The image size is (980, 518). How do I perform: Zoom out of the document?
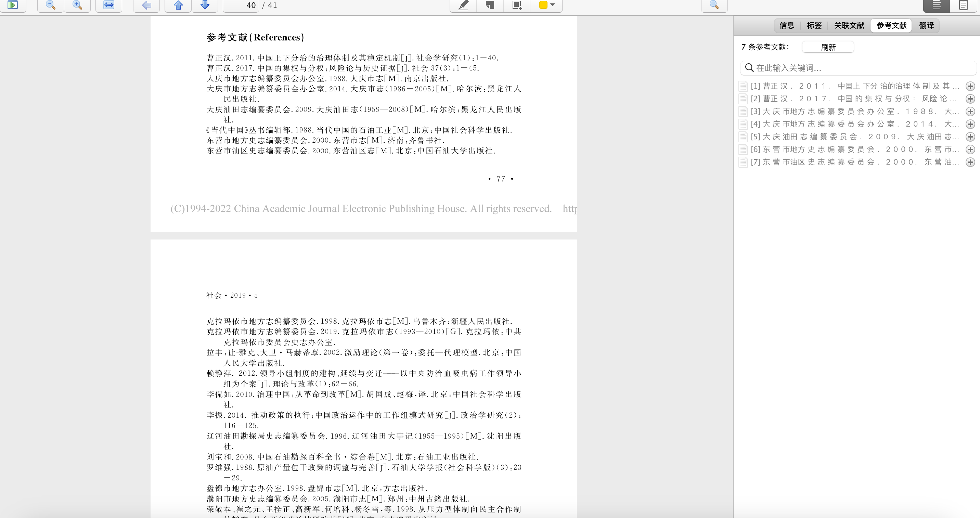(x=50, y=5)
